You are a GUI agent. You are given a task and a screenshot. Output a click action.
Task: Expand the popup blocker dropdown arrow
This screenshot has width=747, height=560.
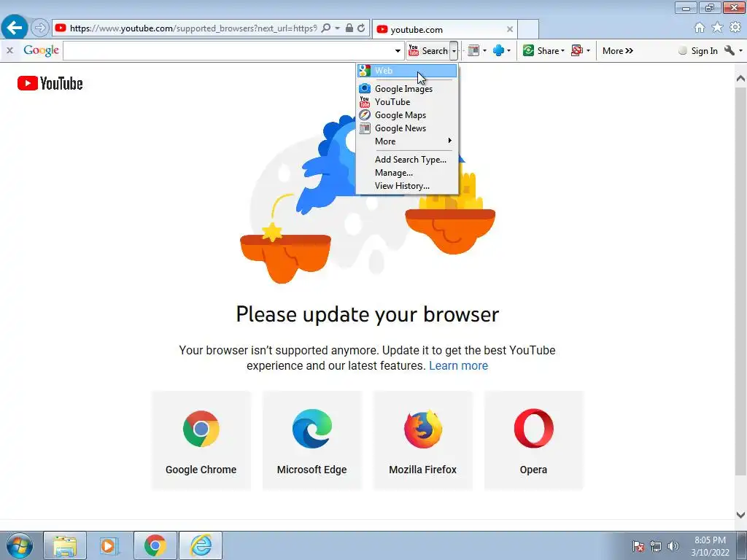pos(589,50)
